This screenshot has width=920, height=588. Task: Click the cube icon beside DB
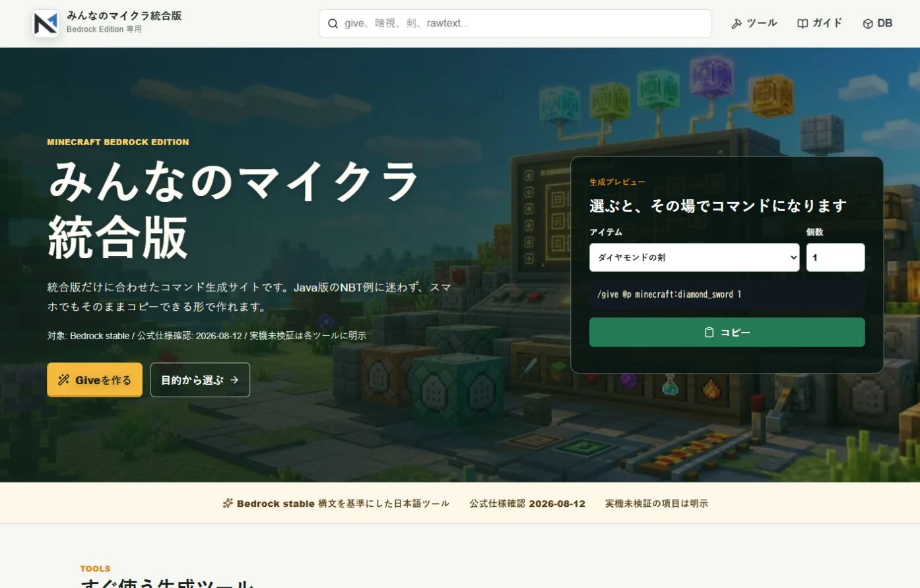[868, 24]
